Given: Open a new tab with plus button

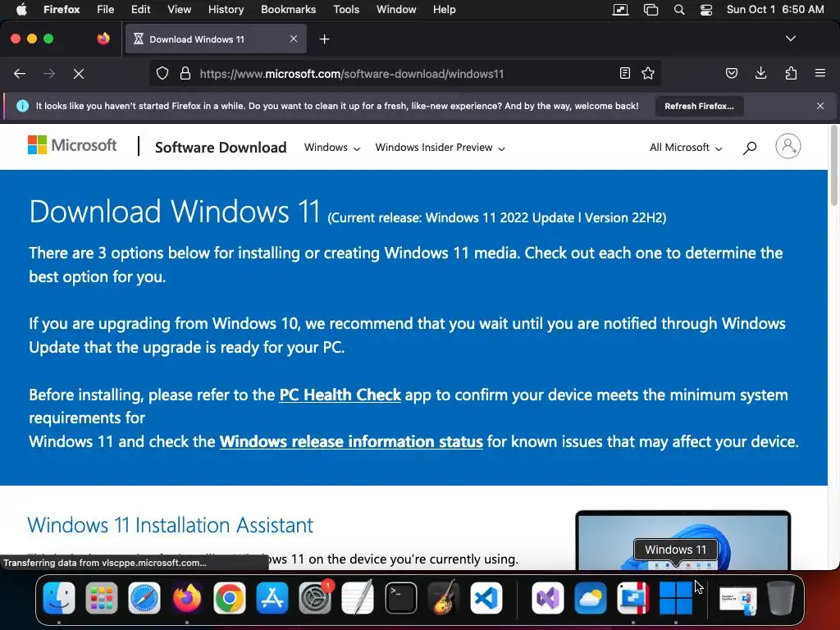Looking at the screenshot, I should [324, 39].
